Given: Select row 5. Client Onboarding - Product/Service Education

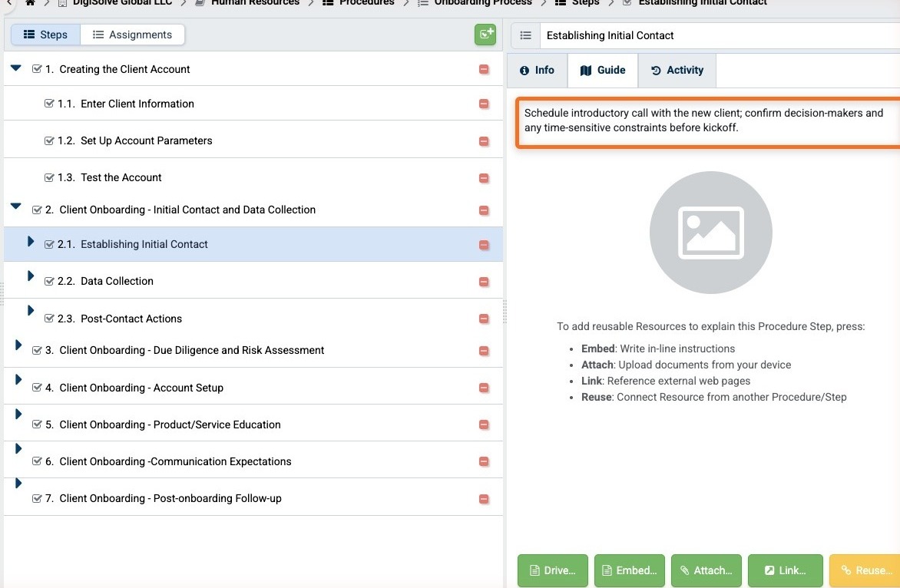Looking at the screenshot, I should coord(253,424).
